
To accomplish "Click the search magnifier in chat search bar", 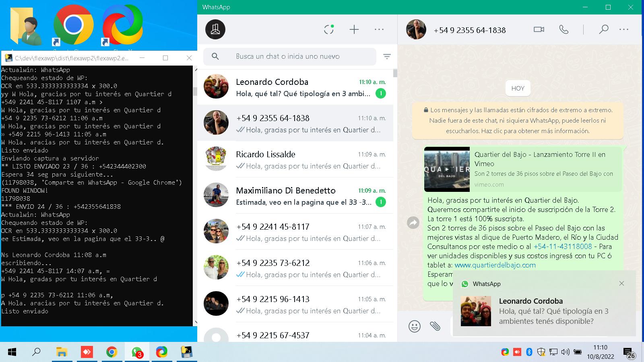I will (215, 56).
